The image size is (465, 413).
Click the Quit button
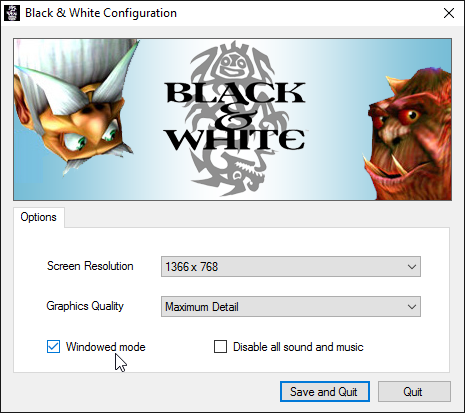[x=414, y=392]
